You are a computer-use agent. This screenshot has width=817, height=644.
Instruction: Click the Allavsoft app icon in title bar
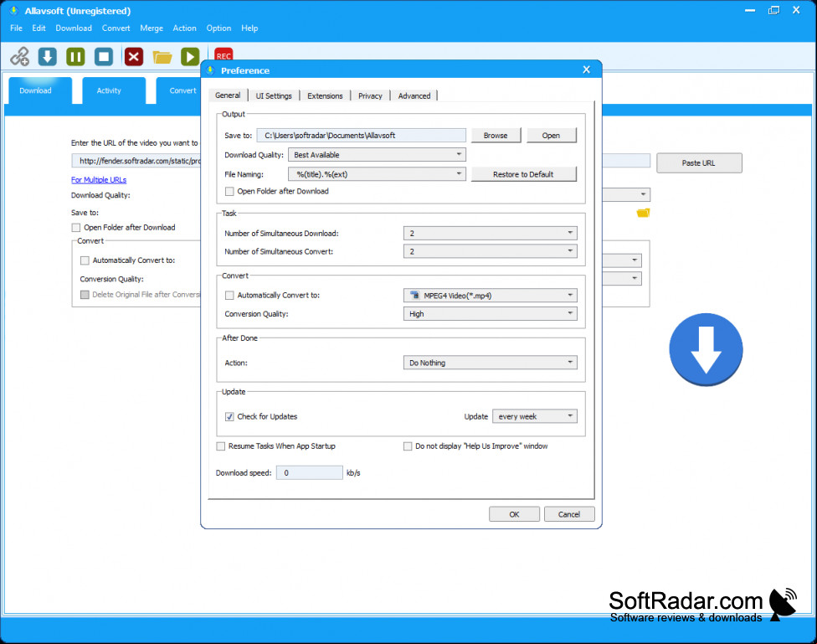tap(14, 10)
